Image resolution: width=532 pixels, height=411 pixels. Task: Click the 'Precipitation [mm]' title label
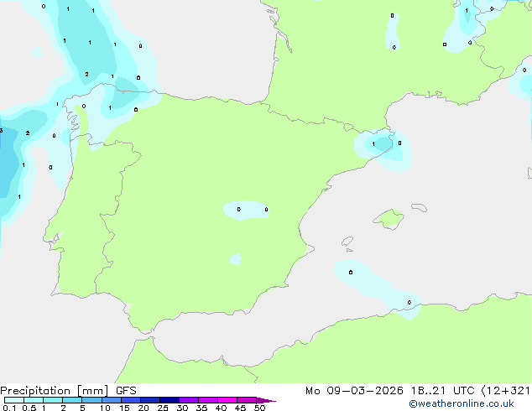[55, 391]
